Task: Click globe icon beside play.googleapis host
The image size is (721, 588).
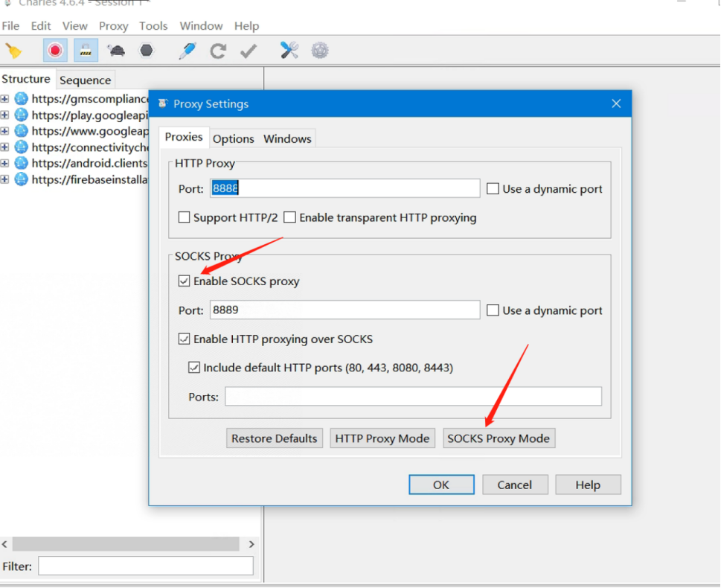Action: click(x=21, y=115)
